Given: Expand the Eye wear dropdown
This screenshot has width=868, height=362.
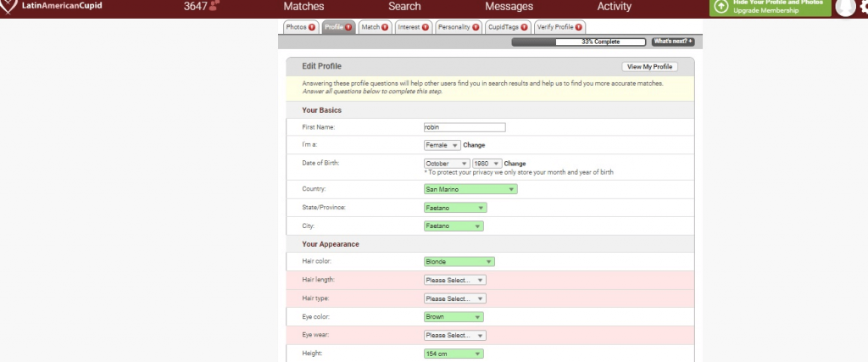Looking at the screenshot, I should 454,335.
